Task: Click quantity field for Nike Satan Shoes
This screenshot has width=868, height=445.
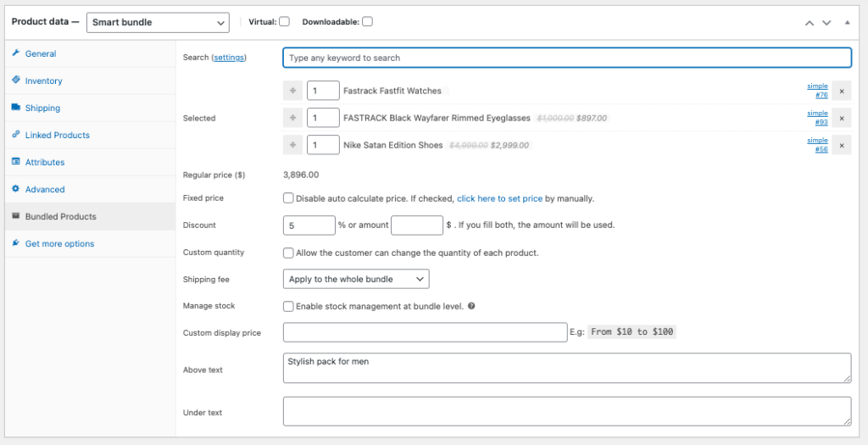Action: tap(323, 145)
